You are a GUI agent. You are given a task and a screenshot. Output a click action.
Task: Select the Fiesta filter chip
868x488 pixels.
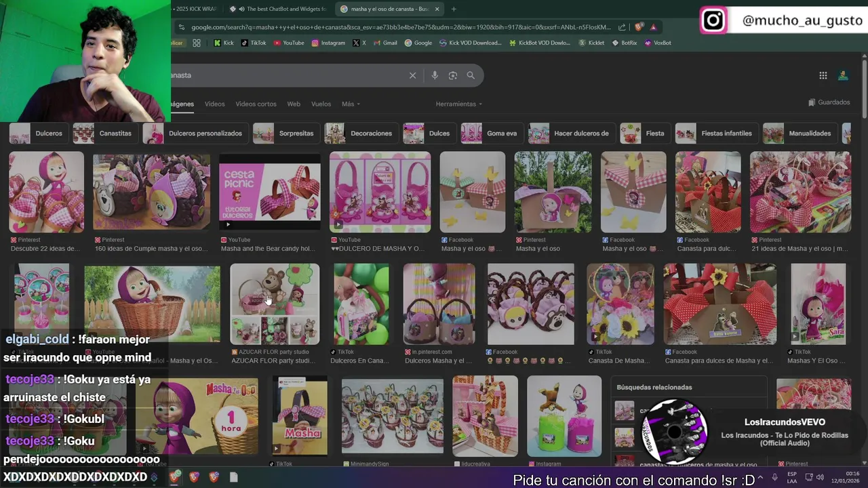click(x=645, y=134)
